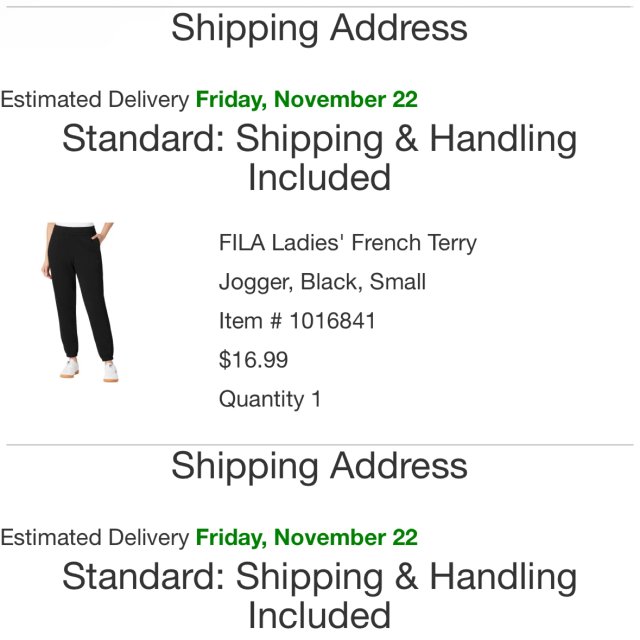
Task: Click the Shipping Address heading below the jogger item
Action: point(319,466)
